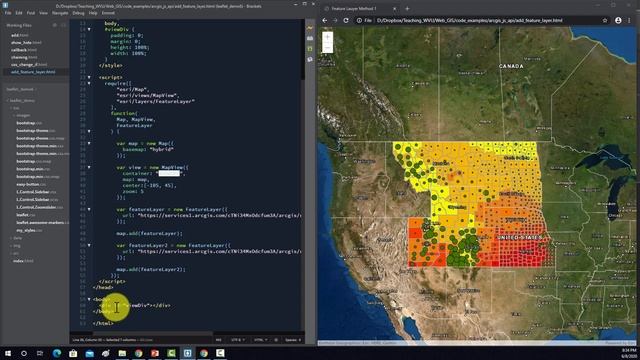Open Camtasia green icon on taskbar
Screen dimensions: 640x360
pos(171,353)
